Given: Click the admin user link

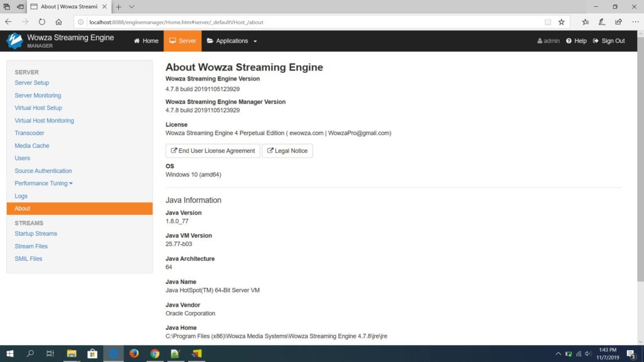Looking at the screenshot, I should tap(548, 41).
